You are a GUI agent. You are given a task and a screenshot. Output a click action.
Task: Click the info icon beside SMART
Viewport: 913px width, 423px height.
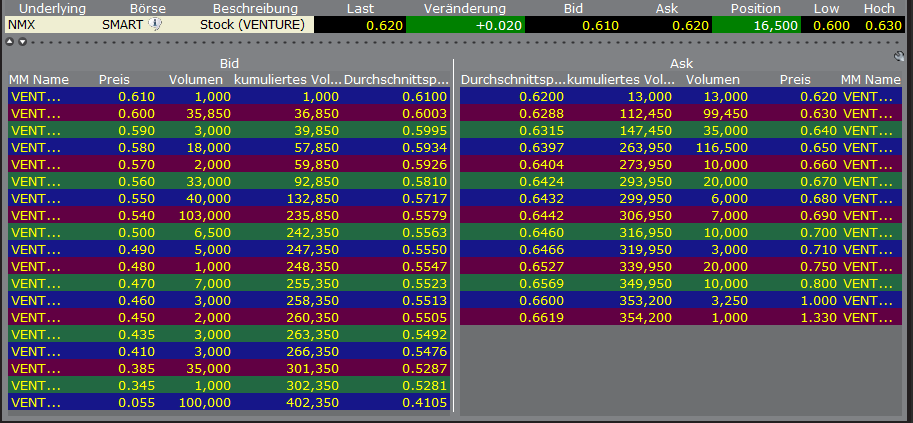pyautogui.click(x=155, y=24)
